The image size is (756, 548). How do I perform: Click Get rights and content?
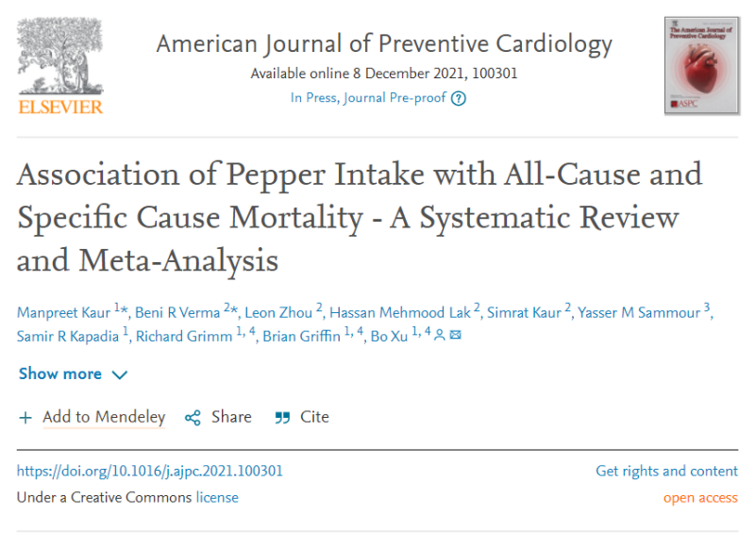point(666,471)
